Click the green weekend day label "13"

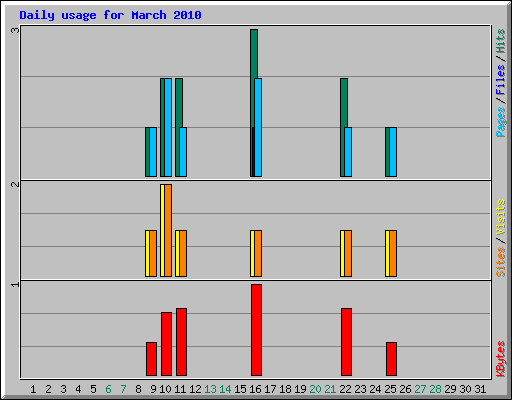[x=210, y=389]
